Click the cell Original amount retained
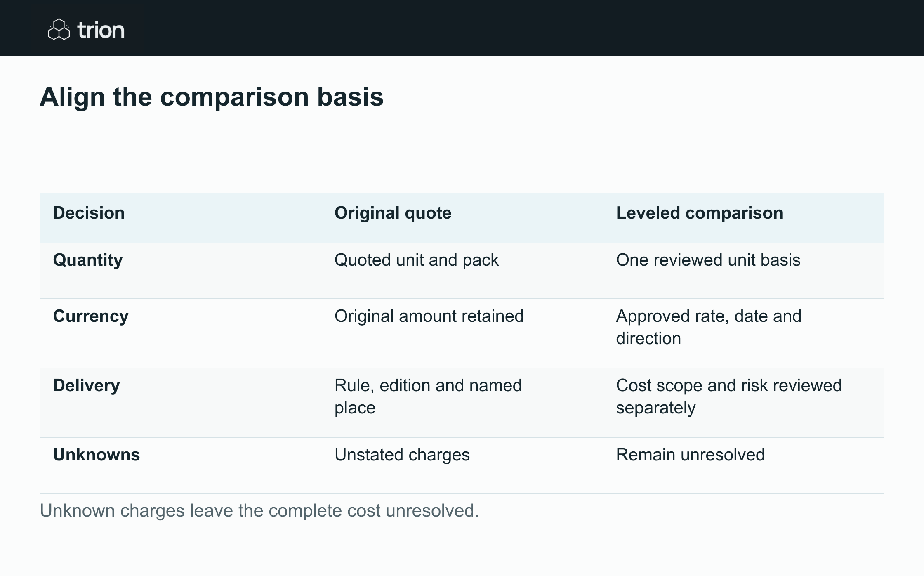 pos(429,316)
